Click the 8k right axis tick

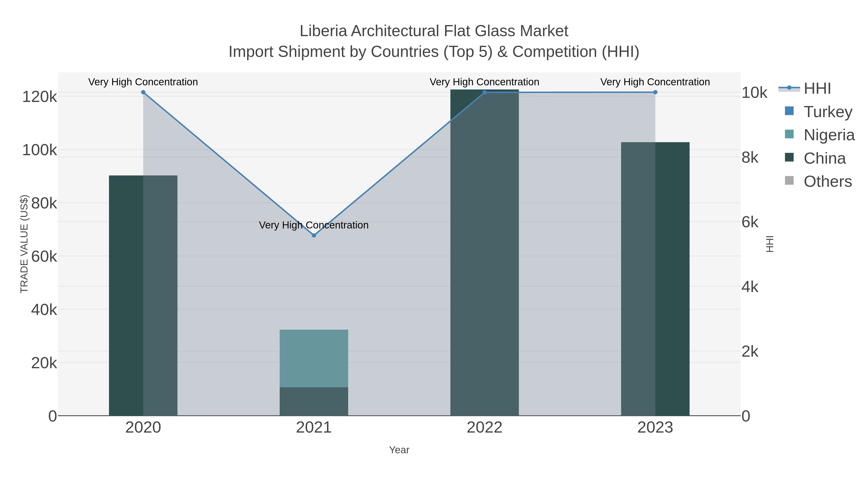750,158
